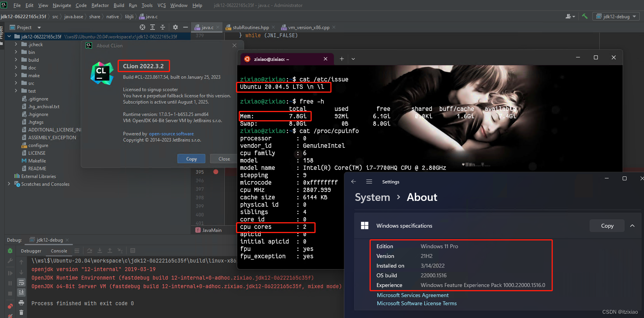Click the Down arrow in console gutter
The width and height of the screenshot is (644, 318).
click(21, 272)
